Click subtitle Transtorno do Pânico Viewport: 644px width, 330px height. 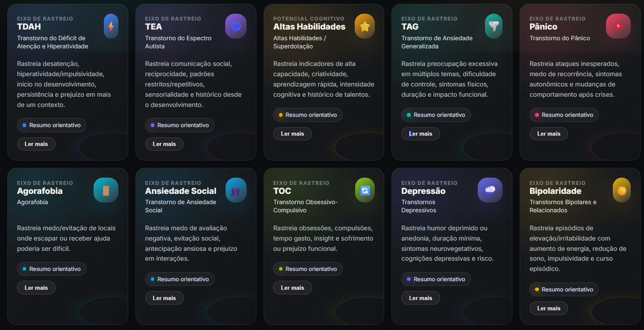[560, 38]
